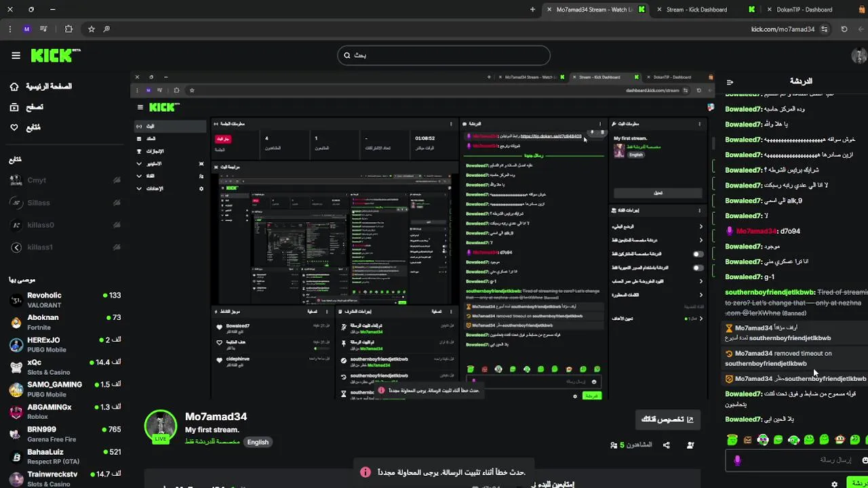Bookmark this page with the star icon
868x488 pixels.
91,29
